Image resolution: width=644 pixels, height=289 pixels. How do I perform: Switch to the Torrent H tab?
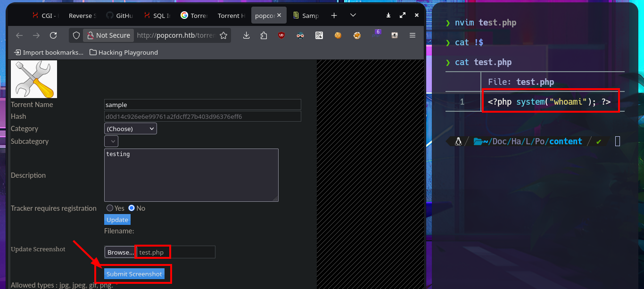(x=231, y=16)
